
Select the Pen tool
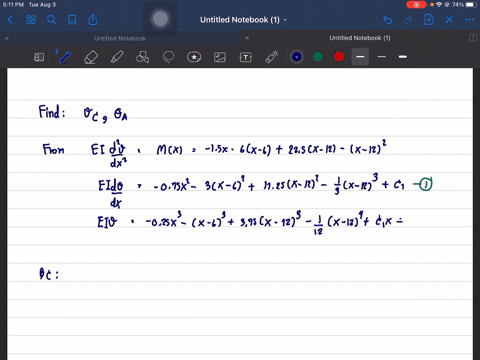pyautogui.click(x=65, y=57)
